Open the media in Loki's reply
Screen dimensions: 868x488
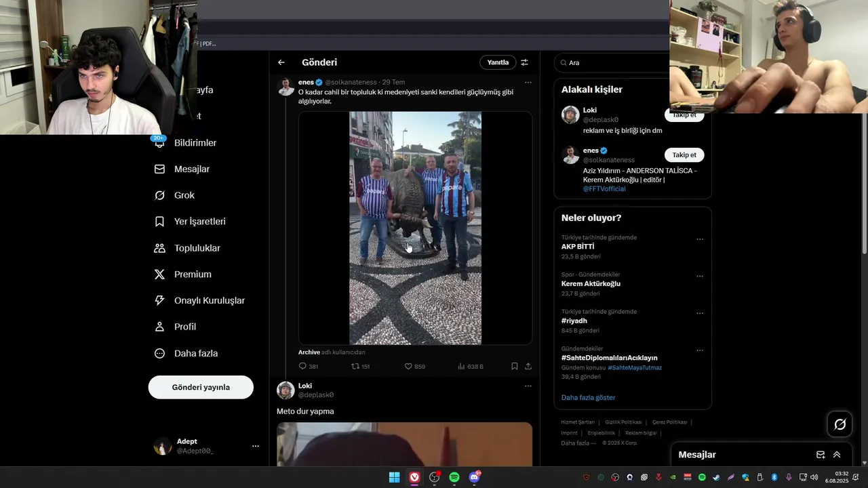[x=404, y=444]
